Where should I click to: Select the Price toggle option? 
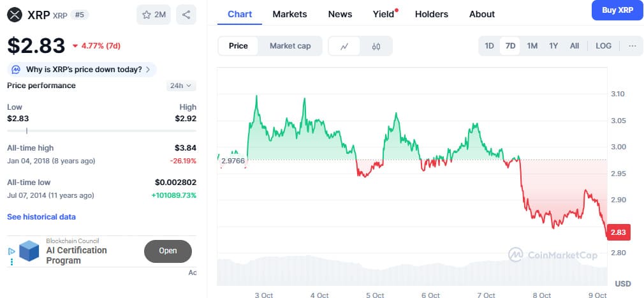(x=238, y=46)
